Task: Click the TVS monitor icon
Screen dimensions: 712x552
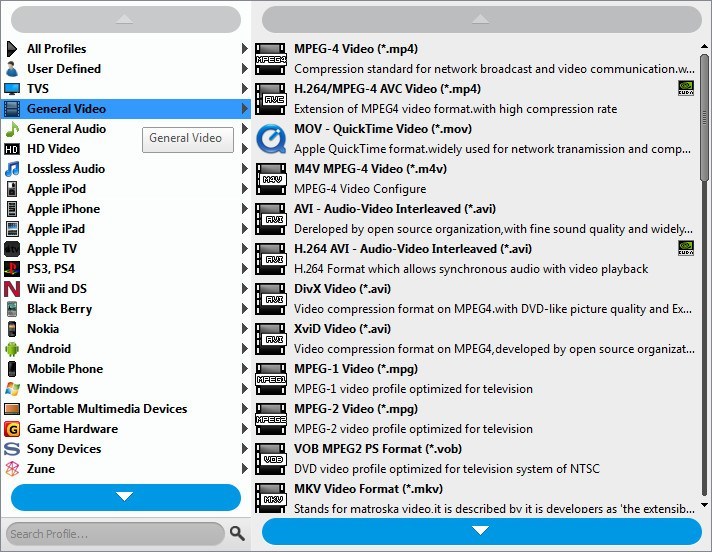Action: [12, 89]
